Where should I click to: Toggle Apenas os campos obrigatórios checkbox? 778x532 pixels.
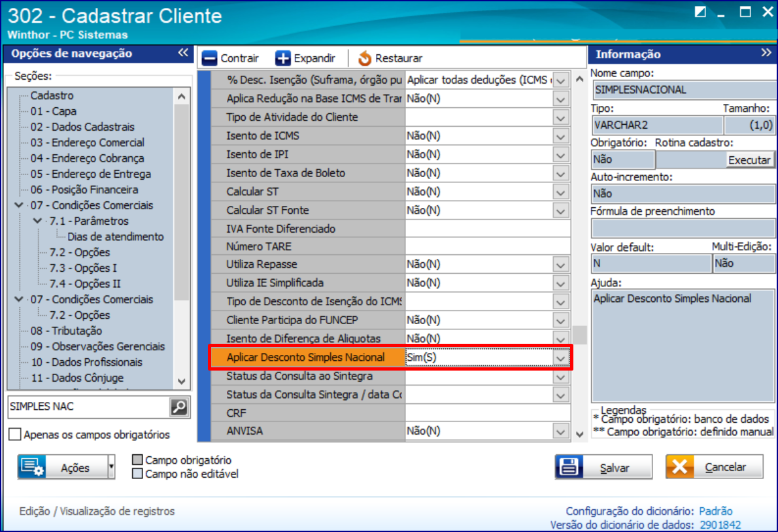tap(15, 435)
